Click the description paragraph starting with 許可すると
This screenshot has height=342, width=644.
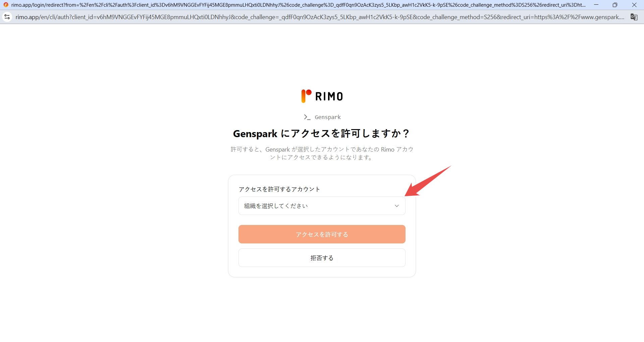pyautogui.click(x=322, y=153)
